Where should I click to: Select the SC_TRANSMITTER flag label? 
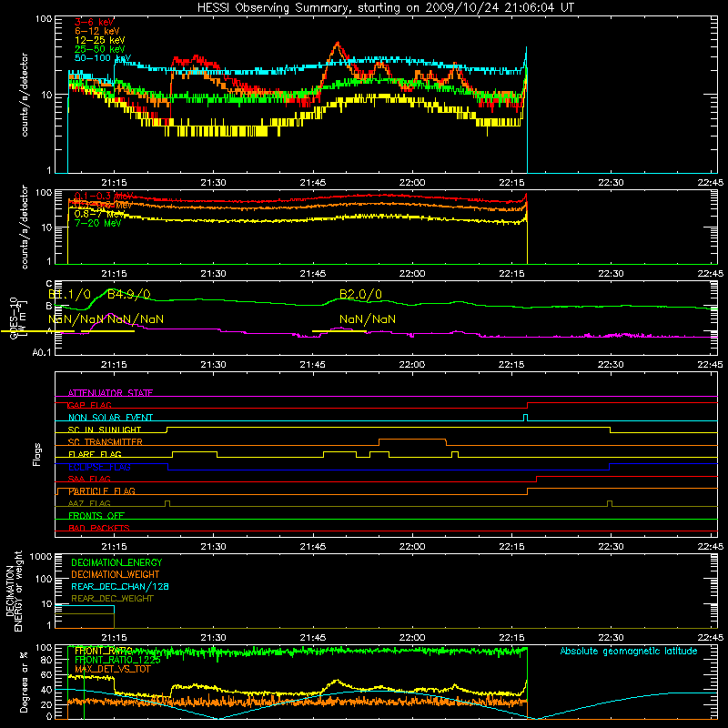point(106,442)
